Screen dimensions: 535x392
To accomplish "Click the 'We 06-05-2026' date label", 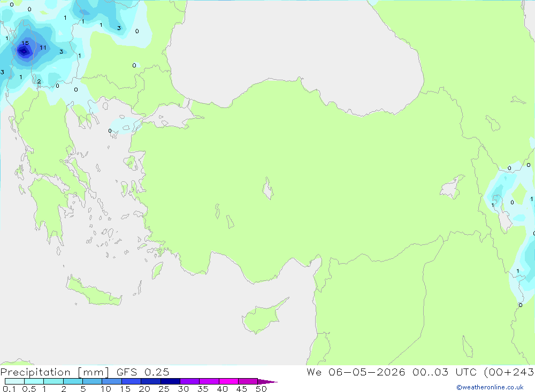I will click(356, 372).
